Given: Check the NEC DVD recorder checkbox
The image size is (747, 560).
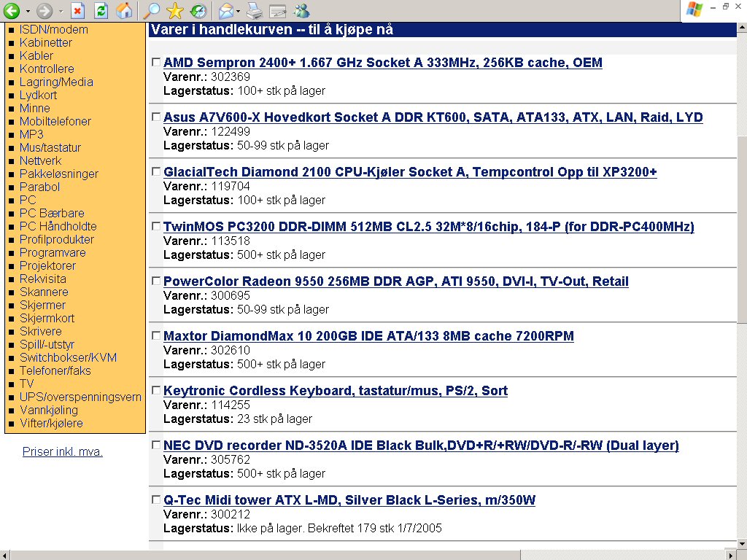Looking at the screenshot, I should coord(156,445).
